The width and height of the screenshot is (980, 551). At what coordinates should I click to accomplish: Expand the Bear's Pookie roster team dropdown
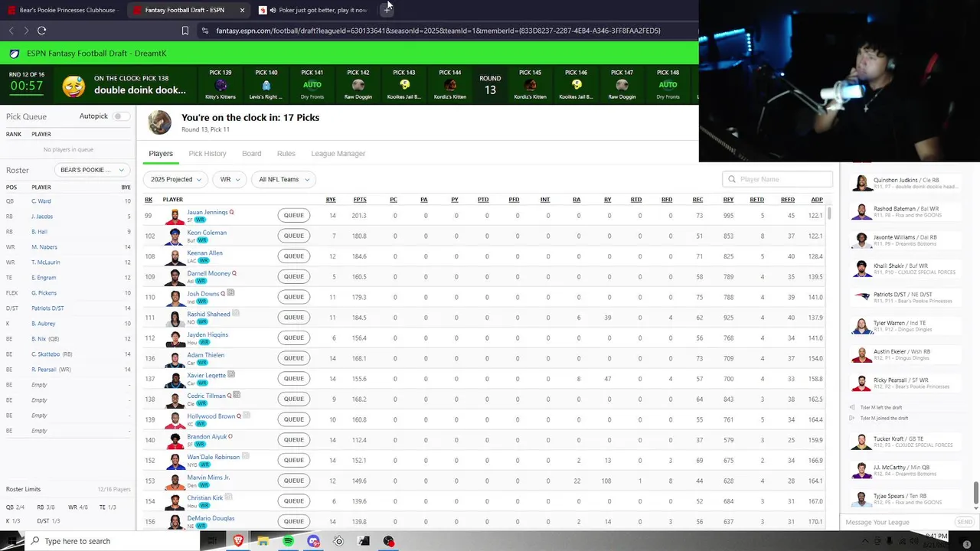93,170
